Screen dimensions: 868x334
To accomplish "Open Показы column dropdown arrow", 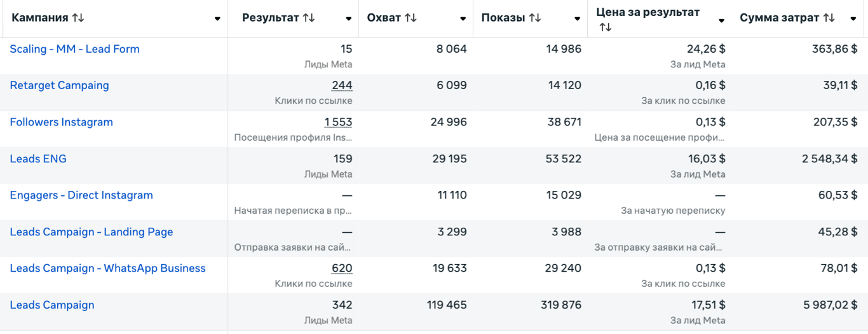I will (x=577, y=19).
